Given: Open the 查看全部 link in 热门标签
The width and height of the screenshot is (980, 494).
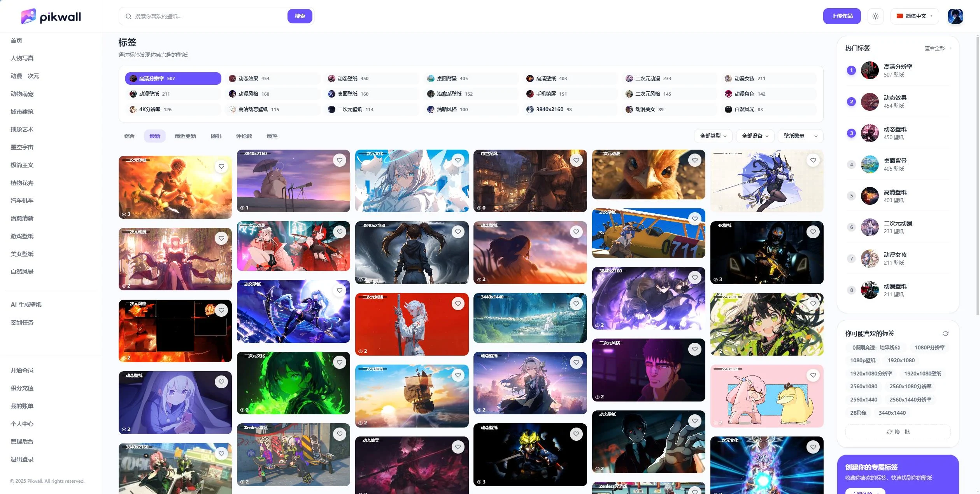Looking at the screenshot, I should coord(938,48).
